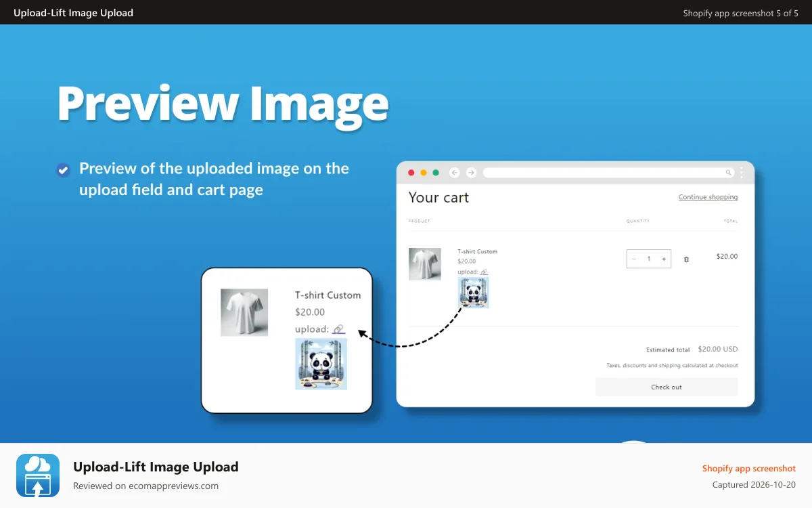Click the Your cart heading
The image size is (812, 508).
click(x=438, y=198)
